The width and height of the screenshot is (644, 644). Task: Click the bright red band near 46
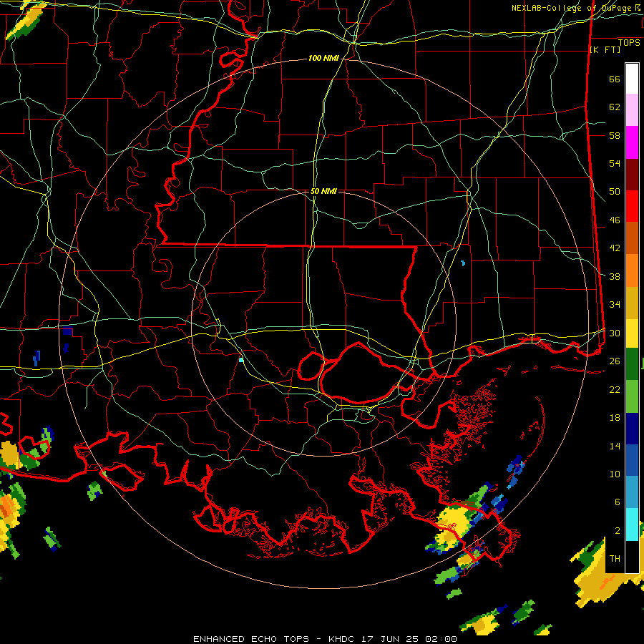632,206
